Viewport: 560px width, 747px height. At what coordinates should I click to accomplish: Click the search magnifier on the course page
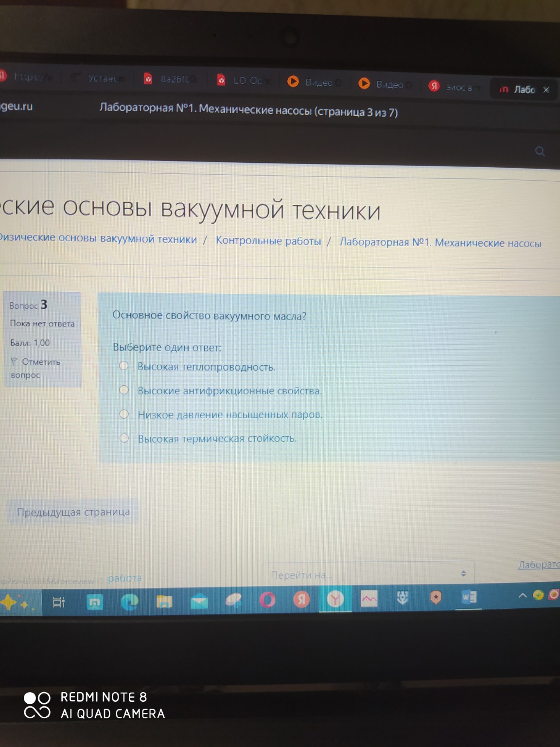pos(540,151)
